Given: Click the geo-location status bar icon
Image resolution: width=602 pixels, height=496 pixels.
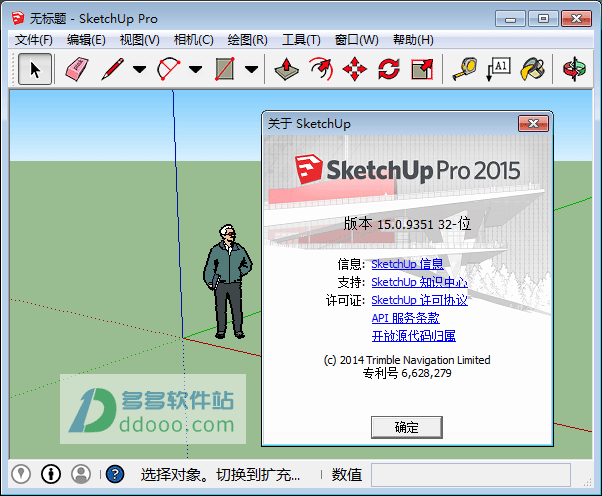Looking at the screenshot, I should click(21, 474).
